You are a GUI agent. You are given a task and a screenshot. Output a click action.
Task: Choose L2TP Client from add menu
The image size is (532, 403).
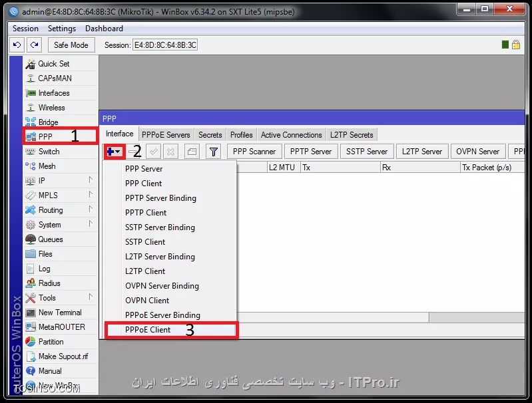coord(170,271)
